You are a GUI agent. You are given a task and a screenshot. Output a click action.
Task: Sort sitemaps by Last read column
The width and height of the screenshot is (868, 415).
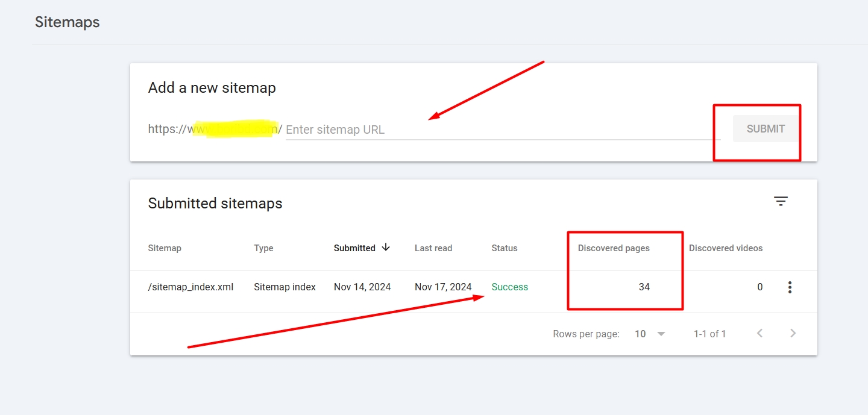tap(433, 248)
